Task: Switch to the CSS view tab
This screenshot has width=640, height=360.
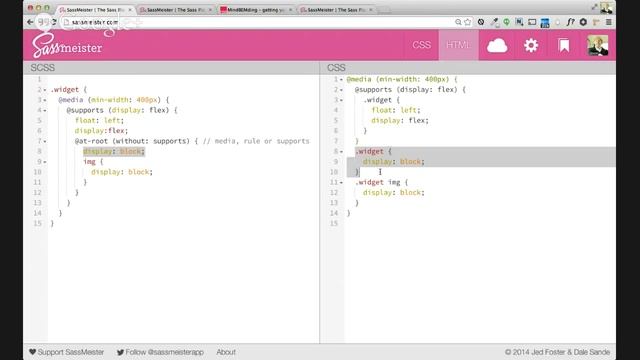Action: [x=421, y=45]
